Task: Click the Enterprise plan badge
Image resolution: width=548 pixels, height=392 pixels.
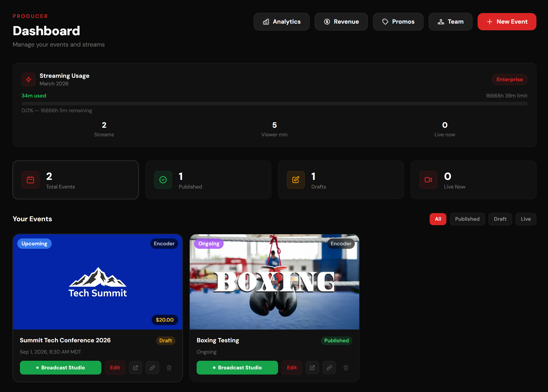Action: [509, 79]
